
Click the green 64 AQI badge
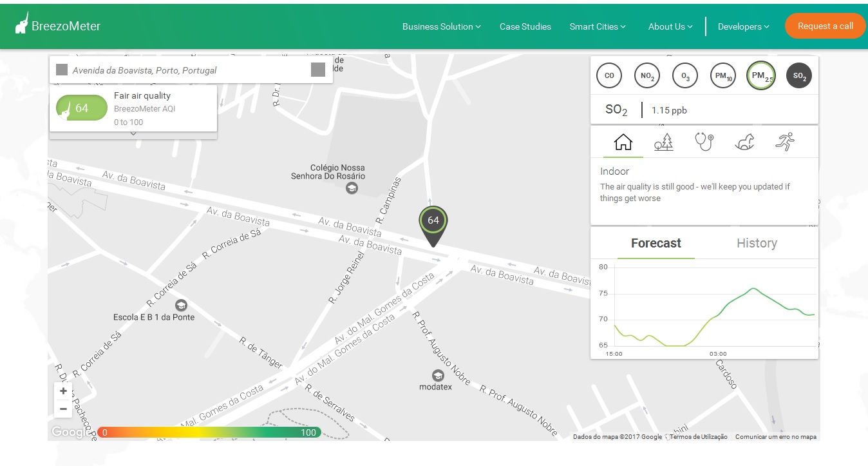point(82,108)
